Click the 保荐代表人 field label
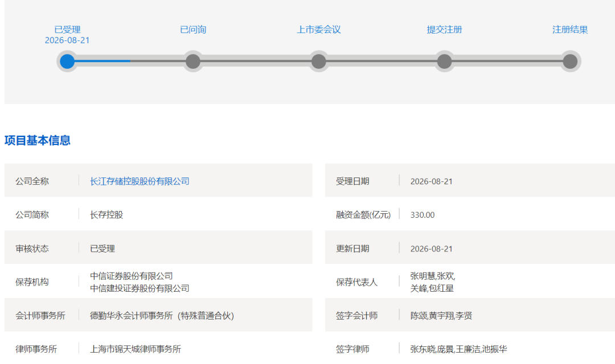615x364 pixels. coord(356,282)
